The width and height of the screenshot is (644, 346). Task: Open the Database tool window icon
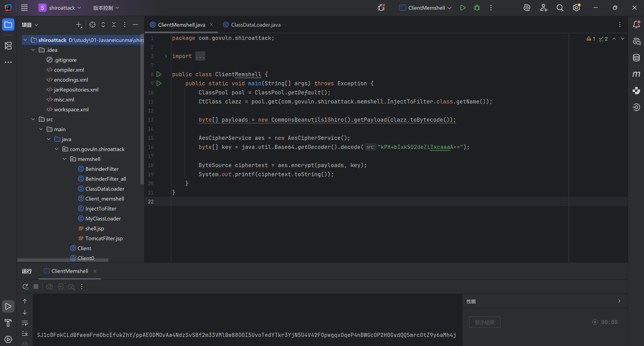click(x=636, y=58)
